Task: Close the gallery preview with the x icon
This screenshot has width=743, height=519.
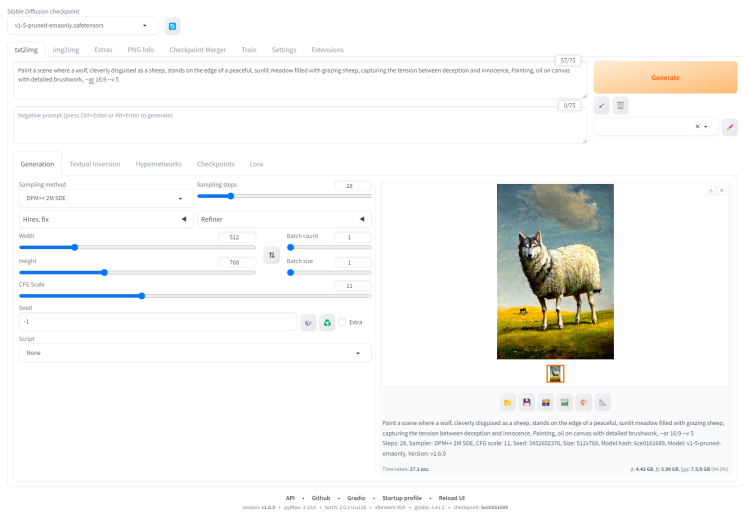Action: (x=722, y=191)
